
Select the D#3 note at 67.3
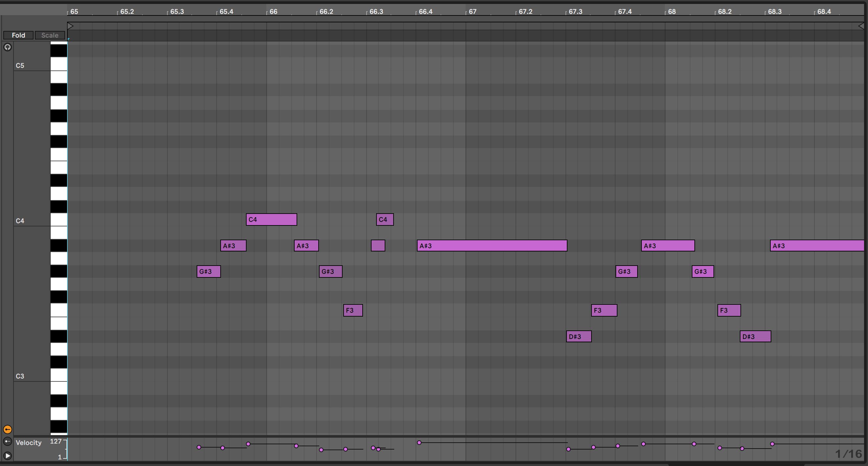point(579,337)
